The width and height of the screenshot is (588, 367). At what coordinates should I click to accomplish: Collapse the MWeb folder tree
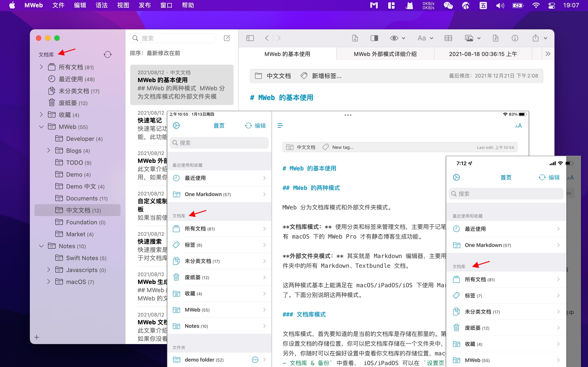41,127
